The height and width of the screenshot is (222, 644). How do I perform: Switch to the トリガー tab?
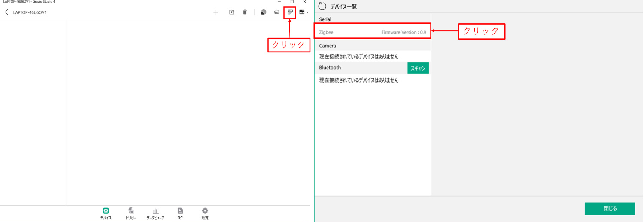(x=131, y=213)
